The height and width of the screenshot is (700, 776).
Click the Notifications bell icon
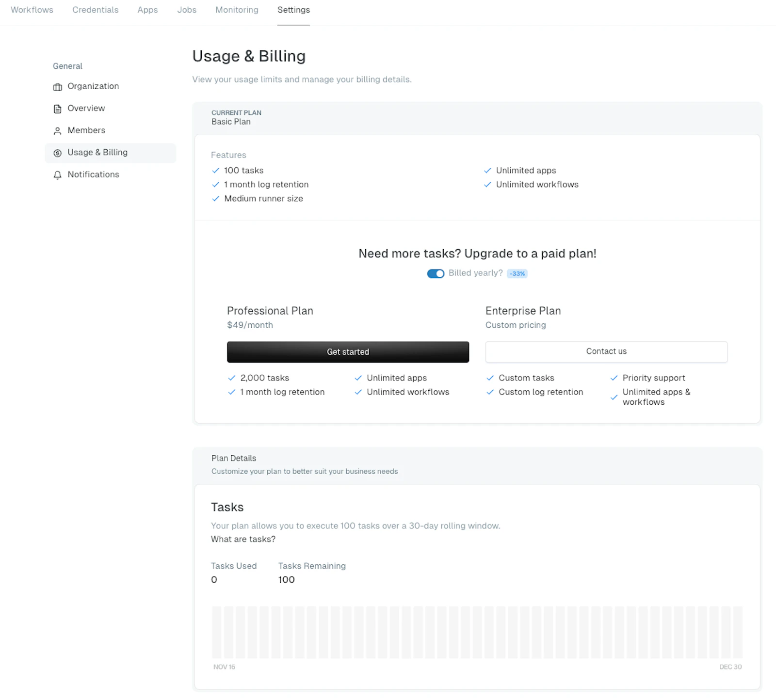(x=58, y=175)
